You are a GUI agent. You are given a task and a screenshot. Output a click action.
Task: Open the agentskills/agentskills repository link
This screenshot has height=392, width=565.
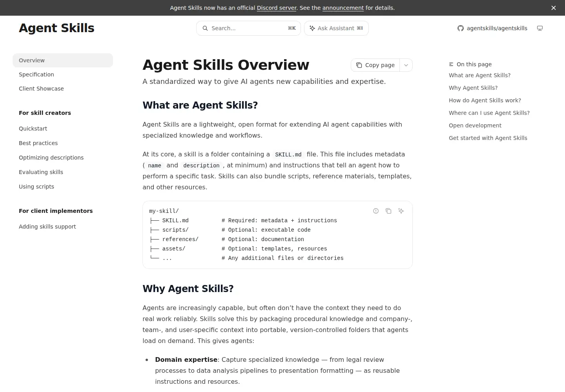[x=492, y=28]
